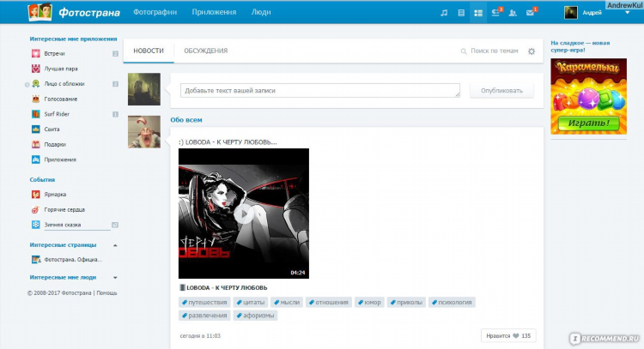Open the account dropdown arrow next to Андрей

pos(627,13)
